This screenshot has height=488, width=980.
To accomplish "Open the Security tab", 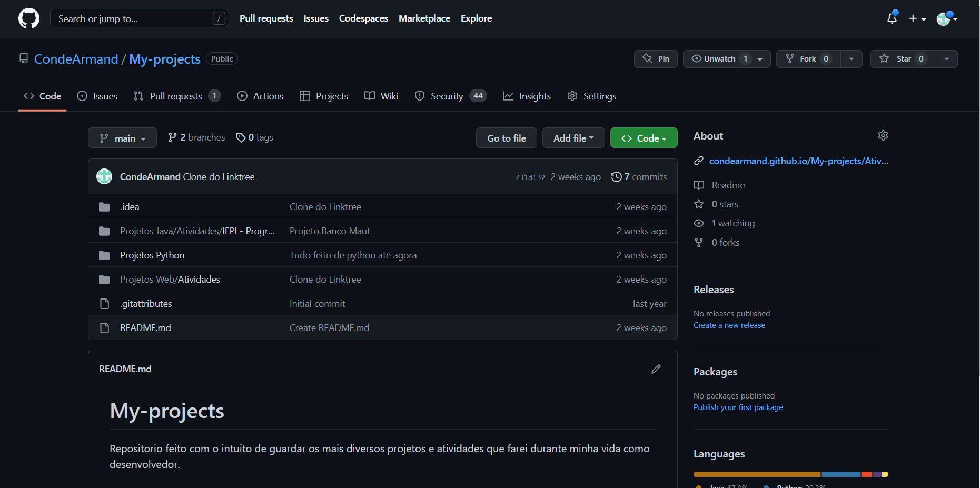I will click(x=447, y=96).
